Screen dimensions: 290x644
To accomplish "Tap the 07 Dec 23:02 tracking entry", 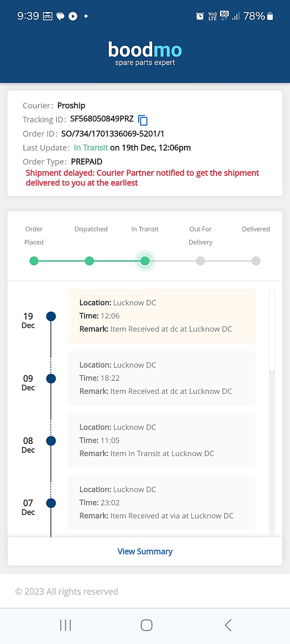I will pyautogui.click(x=161, y=502).
